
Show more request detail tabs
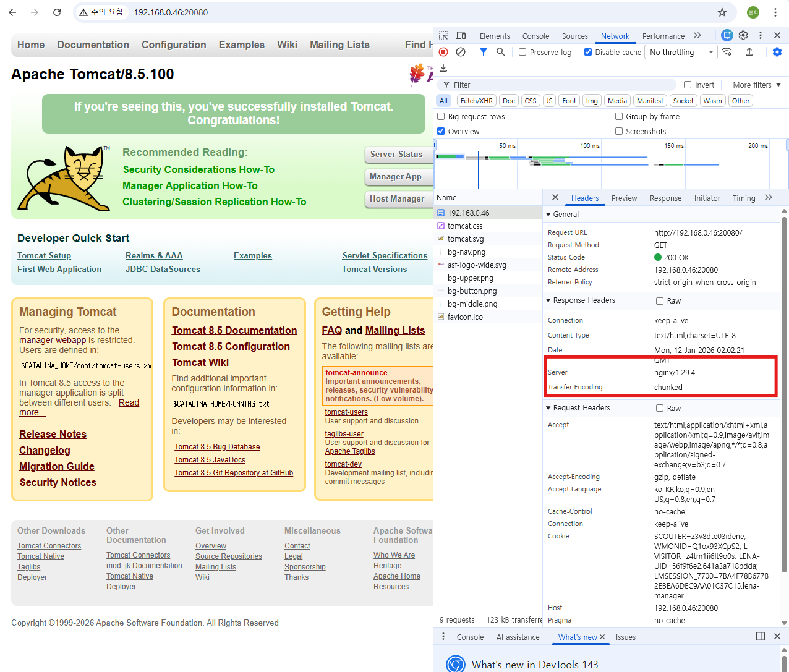769,197
